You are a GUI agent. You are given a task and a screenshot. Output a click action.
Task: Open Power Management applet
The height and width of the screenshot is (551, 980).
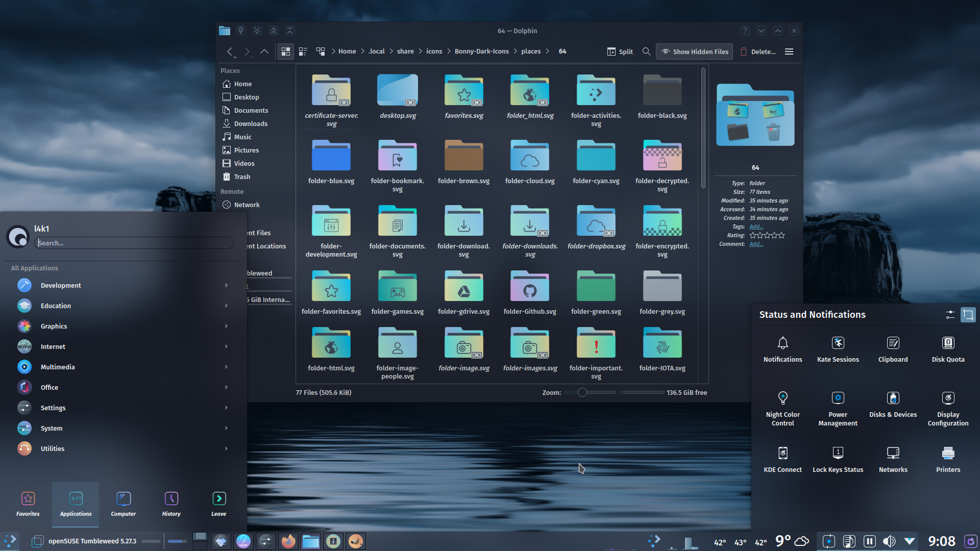pyautogui.click(x=838, y=409)
